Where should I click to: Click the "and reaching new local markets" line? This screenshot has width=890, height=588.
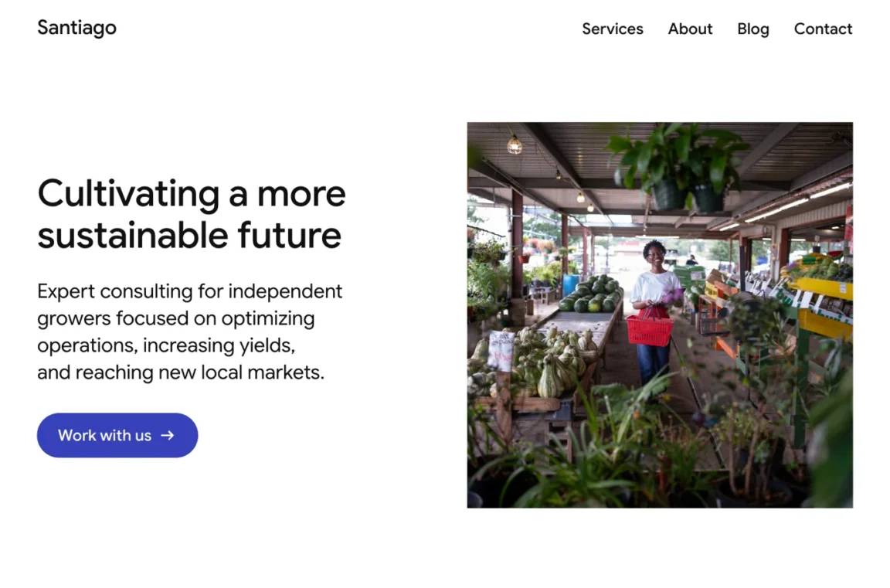pyautogui.click(x=181, y=372)
